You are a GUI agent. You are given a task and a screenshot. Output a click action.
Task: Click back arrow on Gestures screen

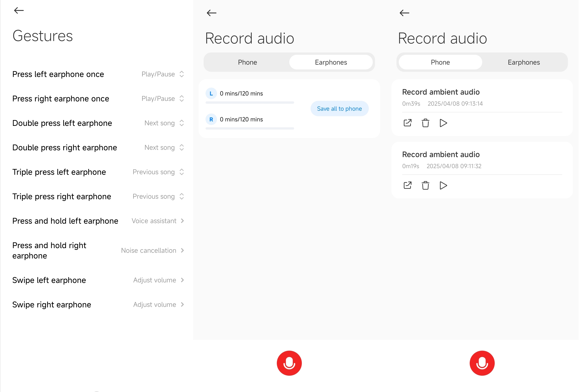(19, 11)
